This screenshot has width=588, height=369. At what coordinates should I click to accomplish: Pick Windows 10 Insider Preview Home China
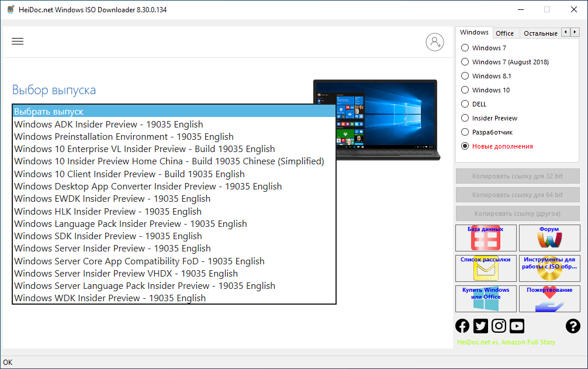pos(174,161)
